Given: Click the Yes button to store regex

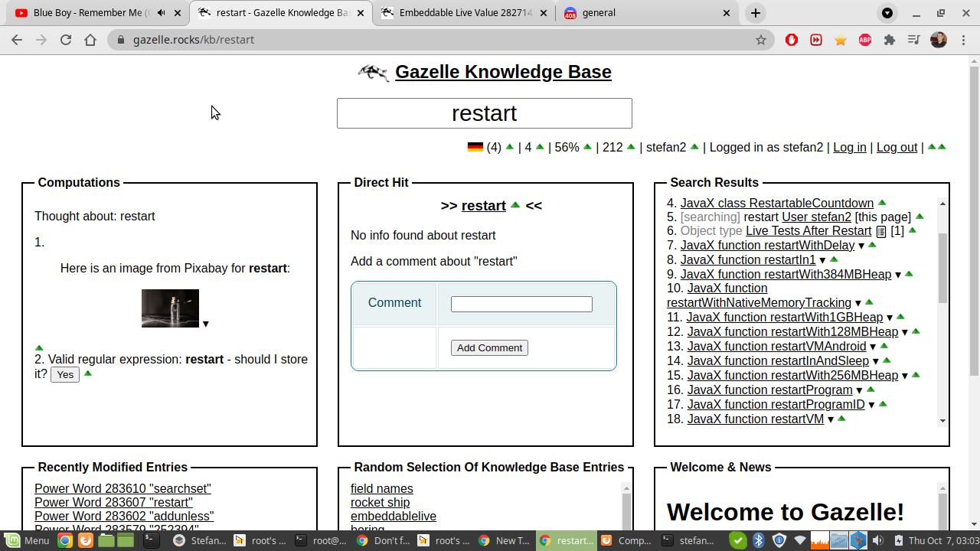Looking at the screenshot, I should tap(65, 374).
